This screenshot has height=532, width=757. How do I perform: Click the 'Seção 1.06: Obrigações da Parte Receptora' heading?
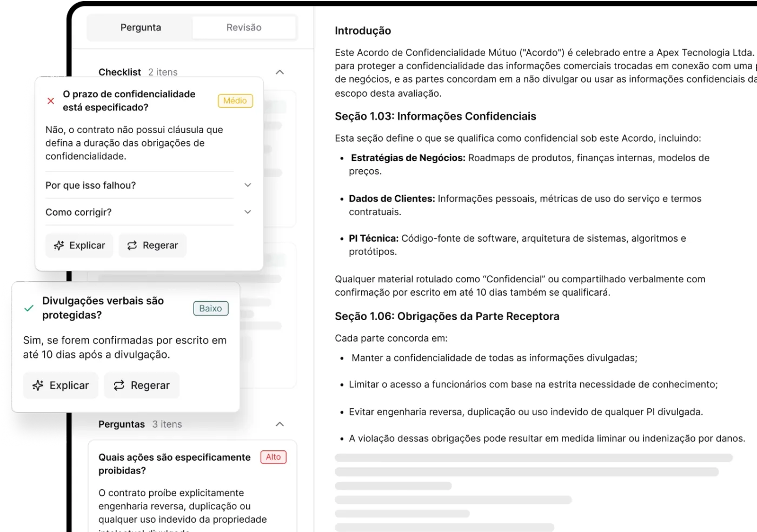click(x=447, y=316)
